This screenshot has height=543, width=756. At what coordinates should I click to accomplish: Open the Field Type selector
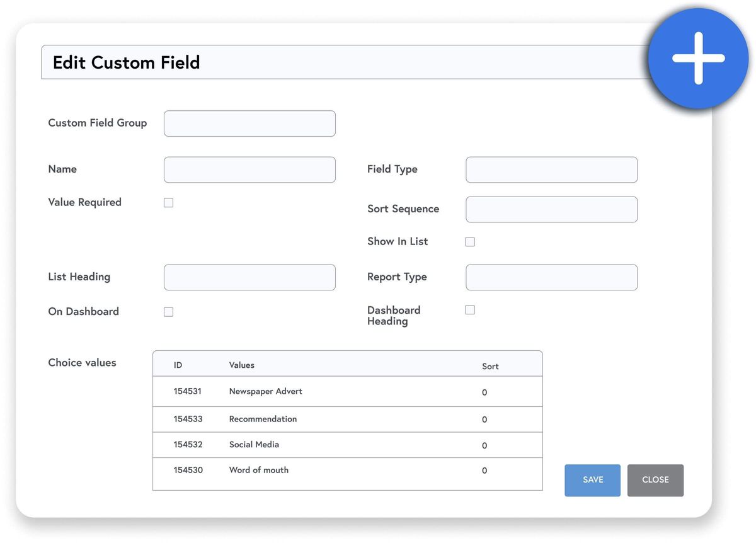point(551,170)
